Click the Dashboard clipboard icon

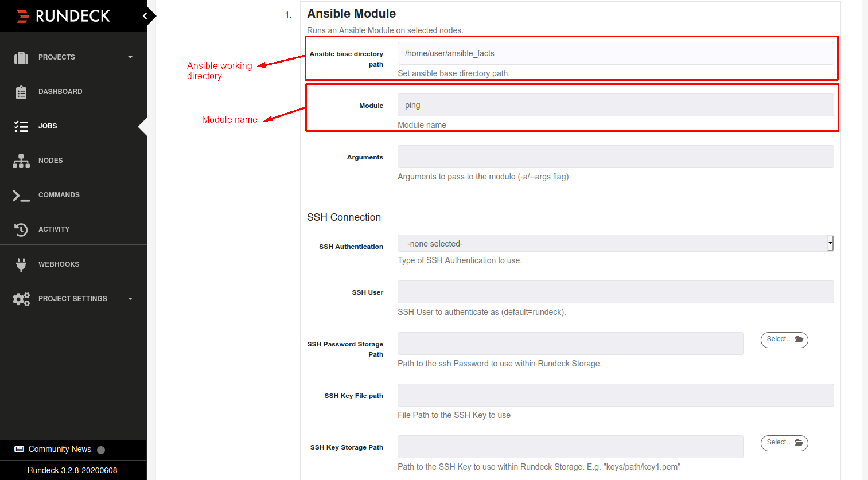coord(21,92)
